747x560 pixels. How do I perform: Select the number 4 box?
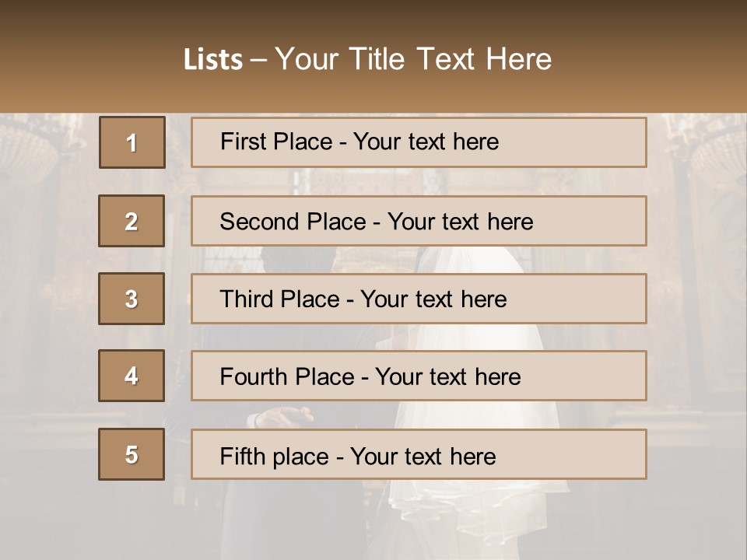[x=132, y=376]
